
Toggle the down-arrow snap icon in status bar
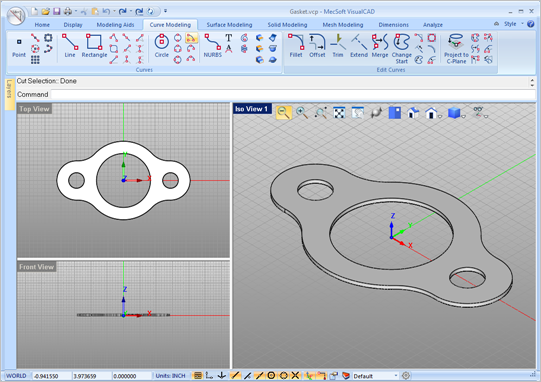pos(222,375)
